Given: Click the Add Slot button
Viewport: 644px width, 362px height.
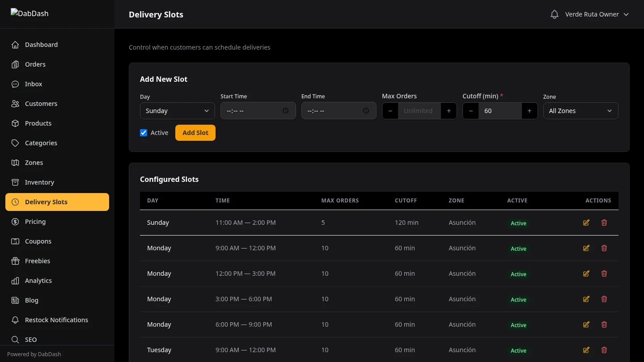Looking at the screenshot, I should (x=195, y=132).
